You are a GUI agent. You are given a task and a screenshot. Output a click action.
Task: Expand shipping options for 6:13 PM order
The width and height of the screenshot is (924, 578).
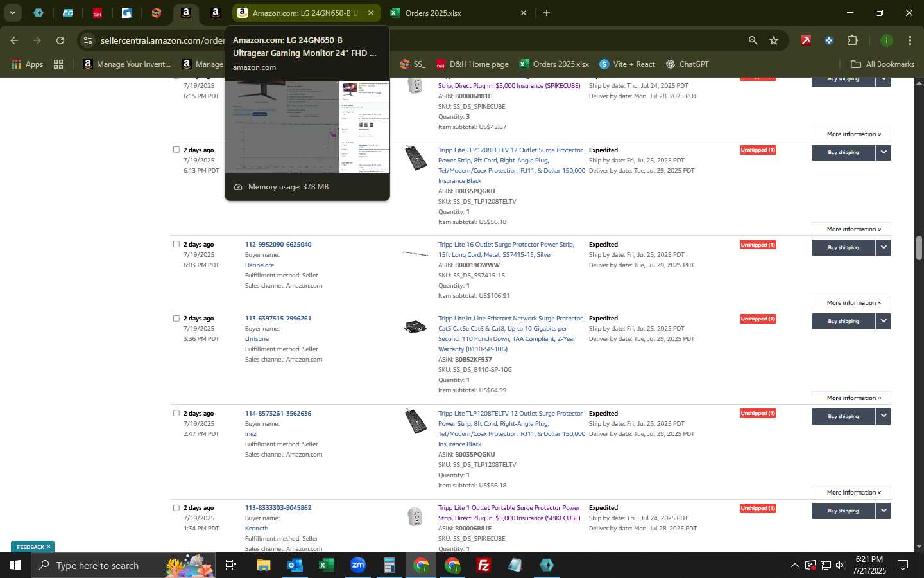click(884, 153)
